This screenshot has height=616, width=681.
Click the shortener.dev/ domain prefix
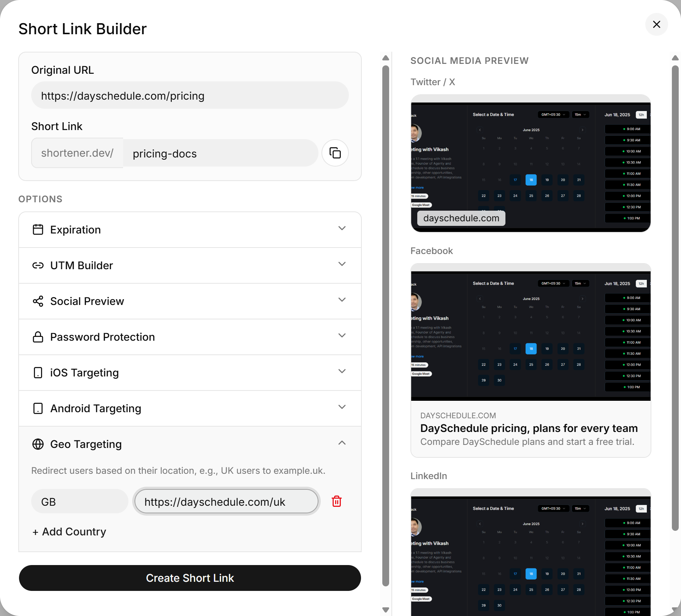click(x=77, y=153)
